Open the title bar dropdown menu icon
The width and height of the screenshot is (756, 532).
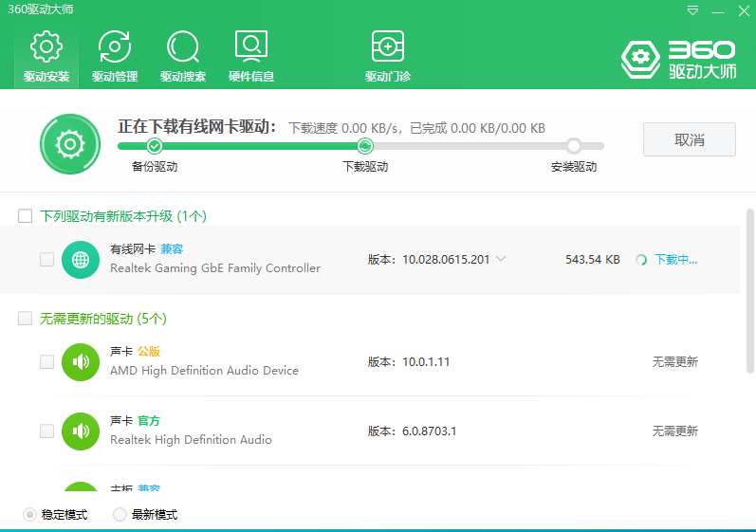pos(692,10)
